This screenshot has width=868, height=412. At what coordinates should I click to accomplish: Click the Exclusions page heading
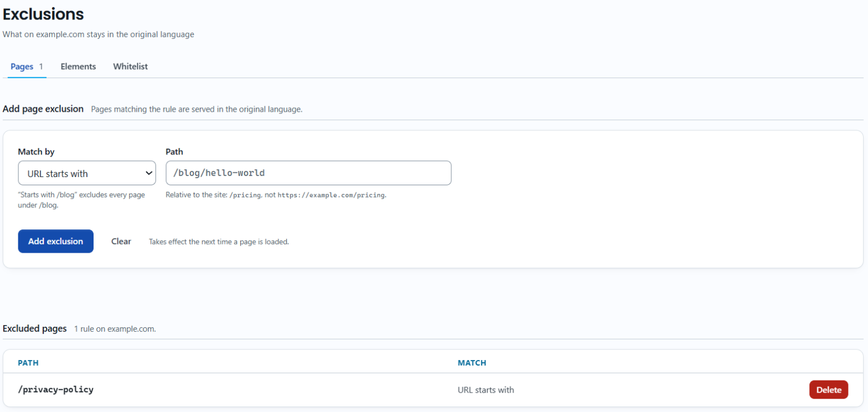coord(43,14)
